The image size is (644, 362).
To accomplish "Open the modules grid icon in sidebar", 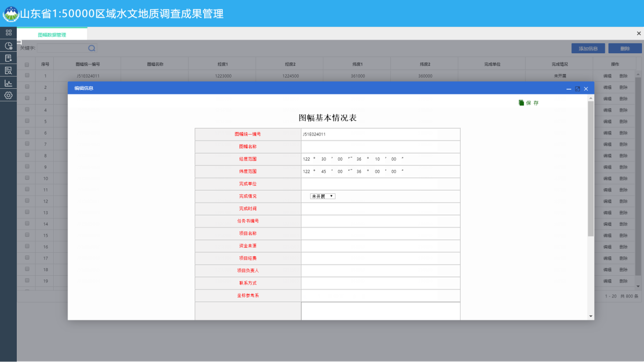I will pos(8,33).
